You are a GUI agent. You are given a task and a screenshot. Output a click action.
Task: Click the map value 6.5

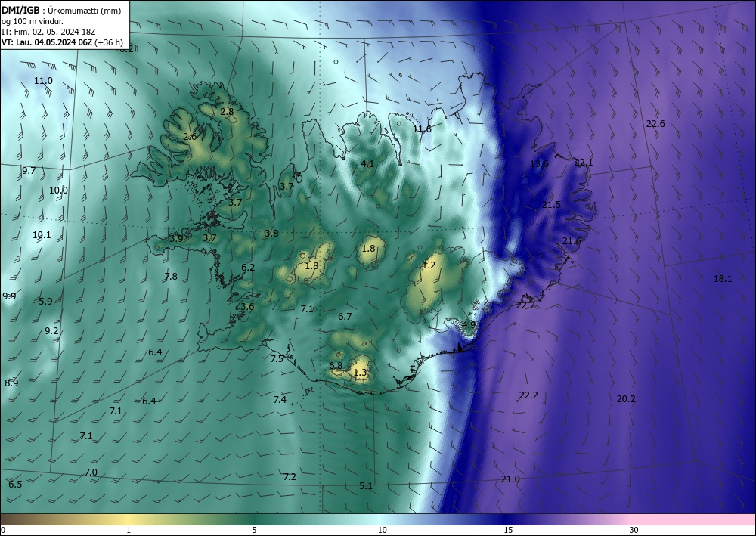click(15, 485)
